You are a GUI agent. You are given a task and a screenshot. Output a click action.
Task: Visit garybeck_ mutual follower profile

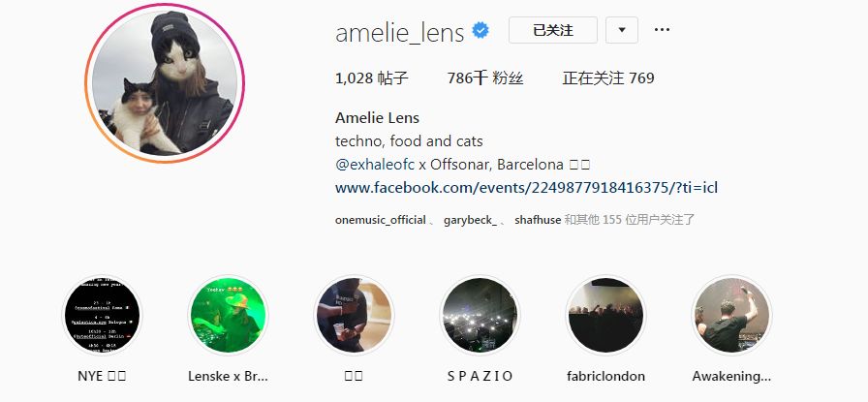pos(470,220)
